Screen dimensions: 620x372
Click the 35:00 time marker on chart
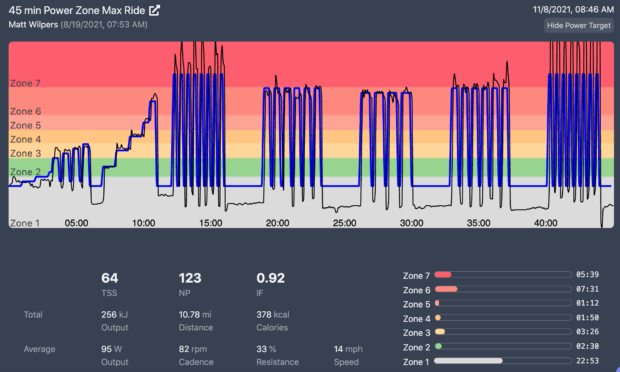click(478, 223)
